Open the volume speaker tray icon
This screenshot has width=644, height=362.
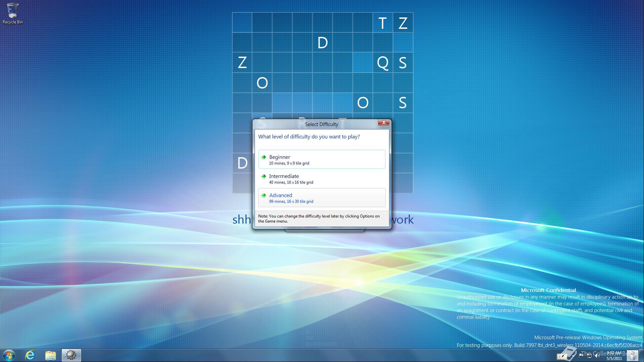point(597,356)
